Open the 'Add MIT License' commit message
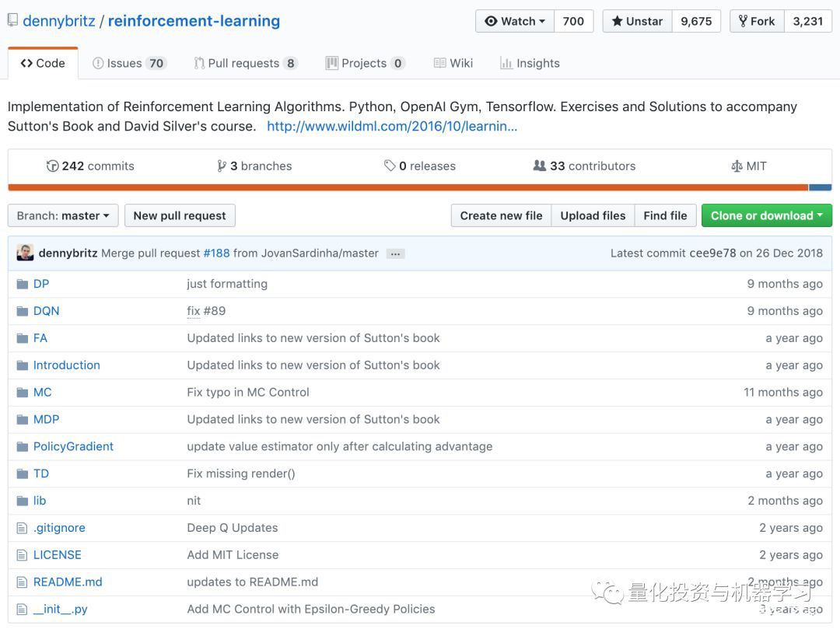This screenshot has height=629, width=840. pos(233,555)
